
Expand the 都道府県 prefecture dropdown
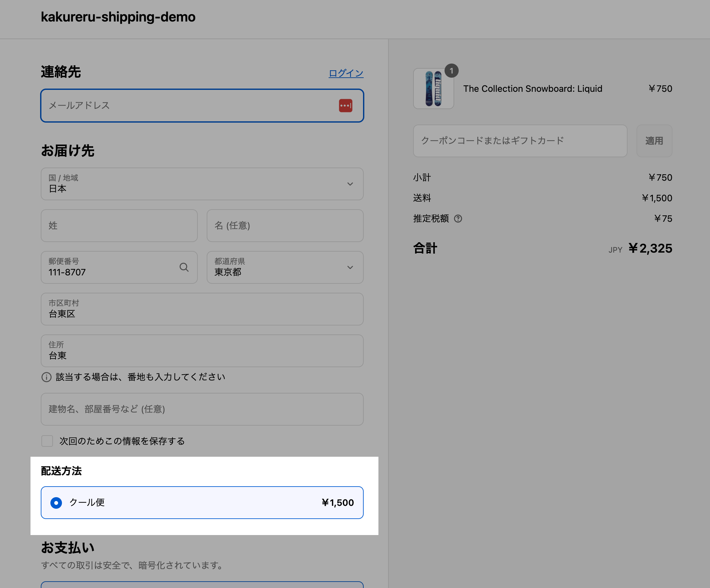tap(285, 267)
